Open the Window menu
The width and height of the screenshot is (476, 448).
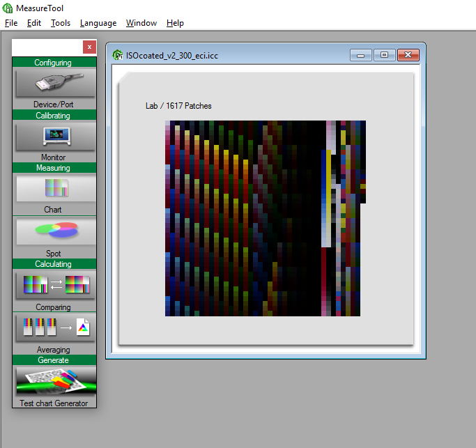coord(141,23)
